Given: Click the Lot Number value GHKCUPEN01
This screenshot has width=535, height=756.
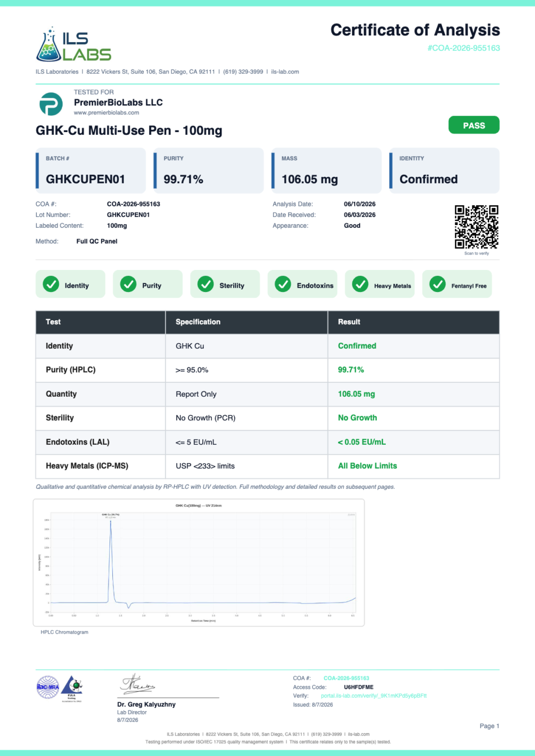Looking at the screenshot, I should [128, 215].
